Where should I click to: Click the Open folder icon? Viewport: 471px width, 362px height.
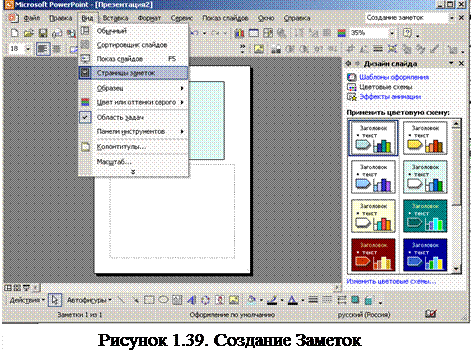pyautogui.click(x=29, y=33)
